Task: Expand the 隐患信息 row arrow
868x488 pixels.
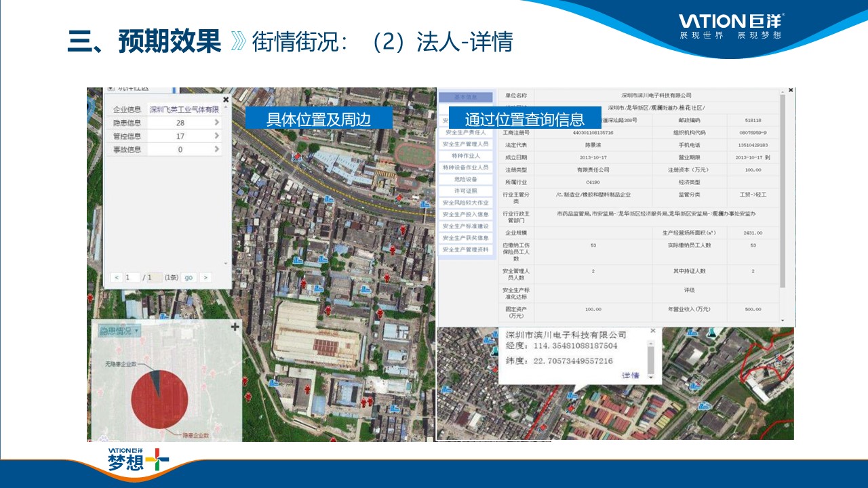Action: tap(217, 123)
